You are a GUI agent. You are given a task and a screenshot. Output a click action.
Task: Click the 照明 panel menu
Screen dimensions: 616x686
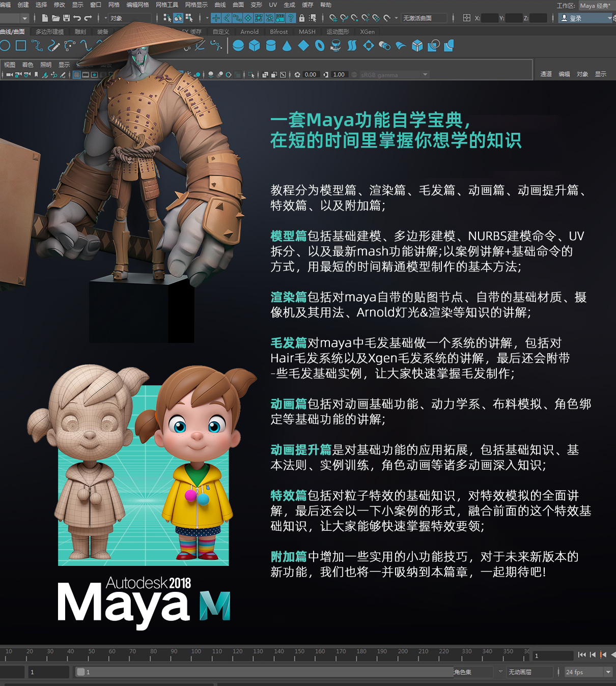(x=46, y=65)
